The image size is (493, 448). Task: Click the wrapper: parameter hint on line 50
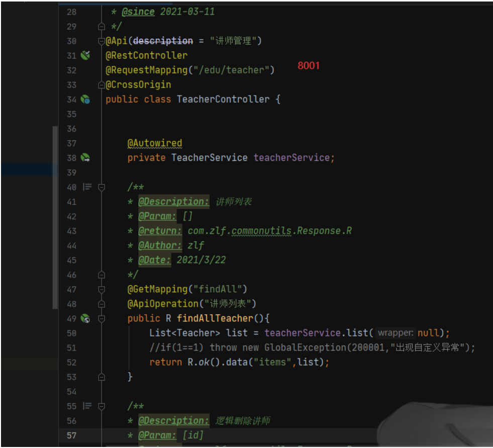click(x=395, y=333)
